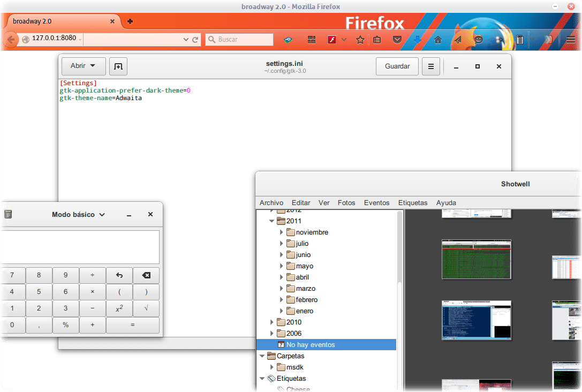Click the x² square key
This screenshot has height=392, width=582.
point(119,308)
